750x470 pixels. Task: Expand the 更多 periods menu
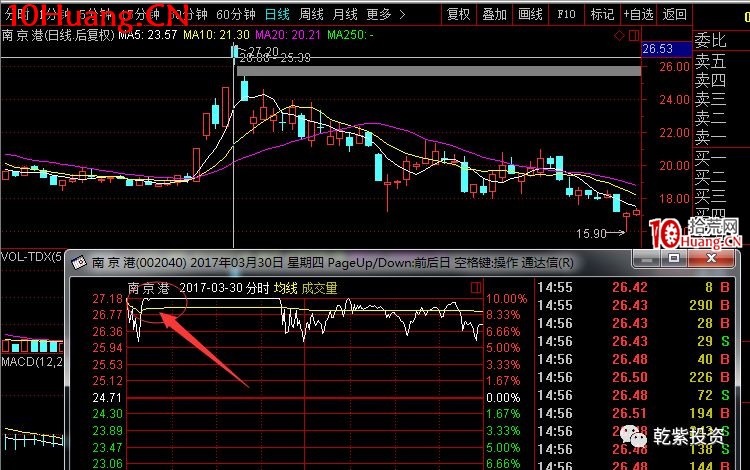(x=385, y=15)
